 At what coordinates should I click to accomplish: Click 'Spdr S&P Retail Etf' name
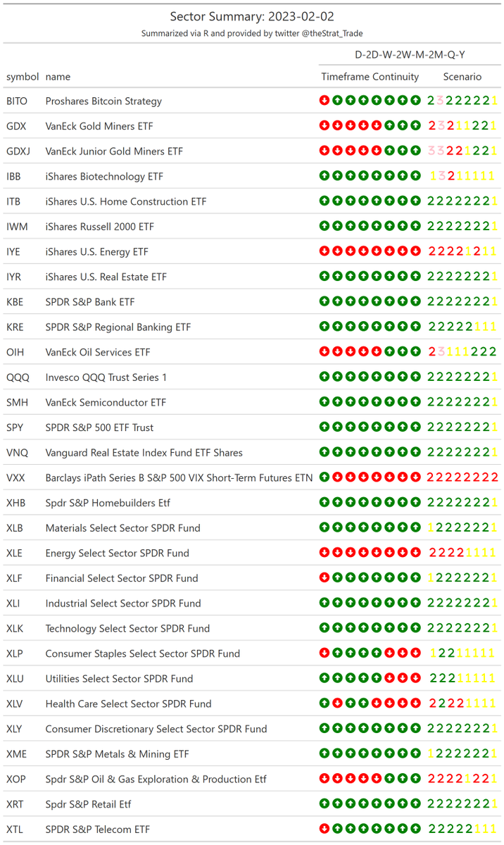[88, 804]
